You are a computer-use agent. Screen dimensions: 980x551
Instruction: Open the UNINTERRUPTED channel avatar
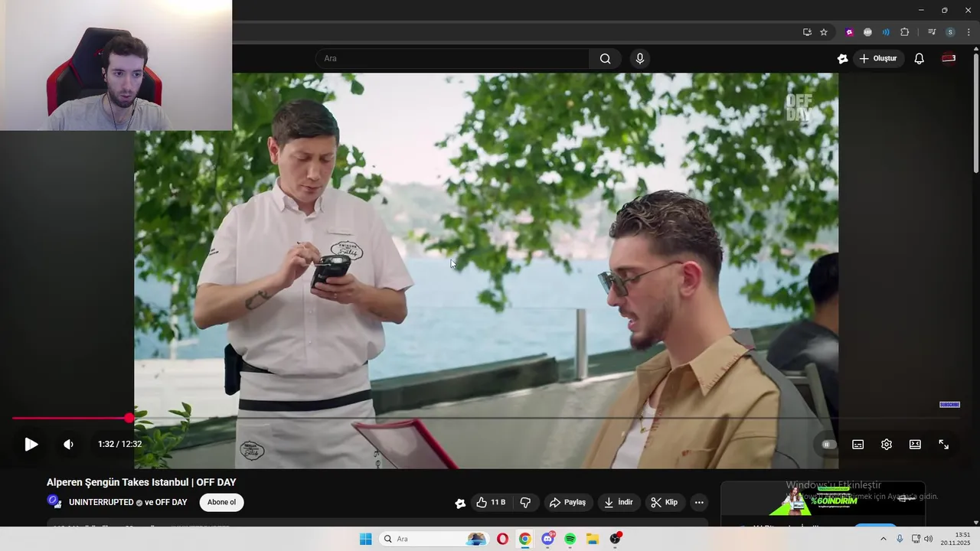[54, 502]
